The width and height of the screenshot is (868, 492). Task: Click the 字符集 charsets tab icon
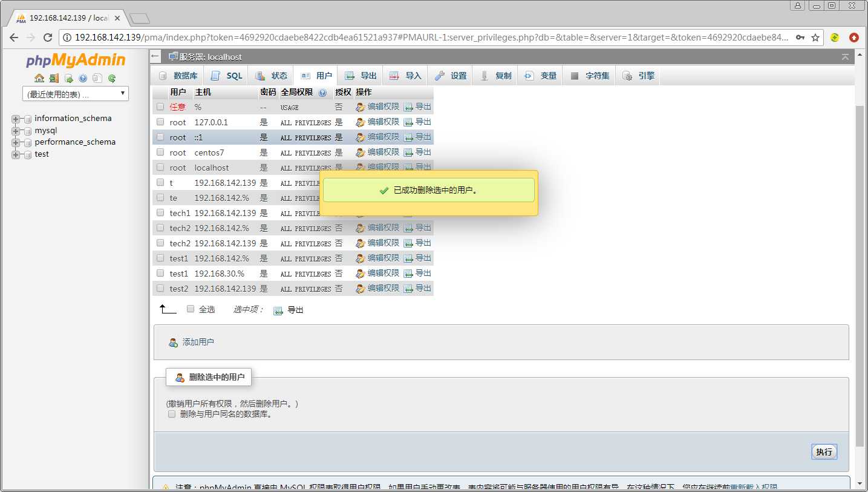(x=575, y=76)
